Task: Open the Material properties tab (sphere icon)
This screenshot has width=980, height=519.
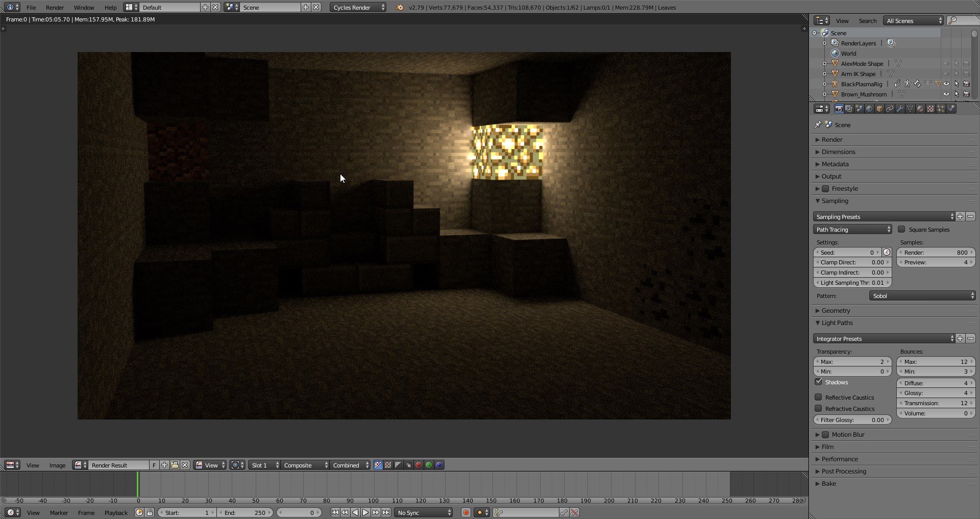Action: tap(920, 109)
